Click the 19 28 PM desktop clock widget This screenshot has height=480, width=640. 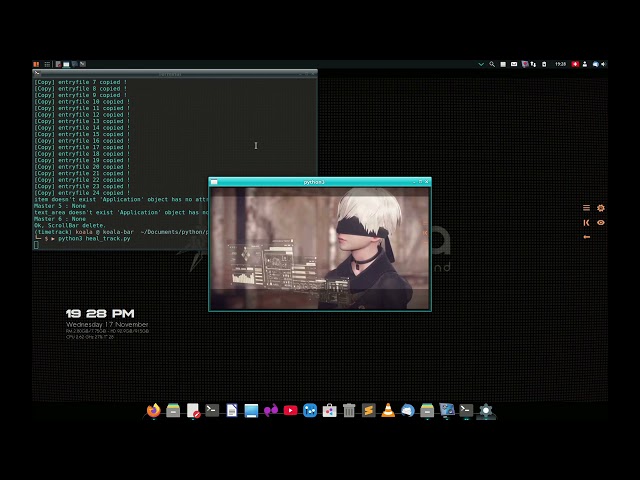pos(100,313)
